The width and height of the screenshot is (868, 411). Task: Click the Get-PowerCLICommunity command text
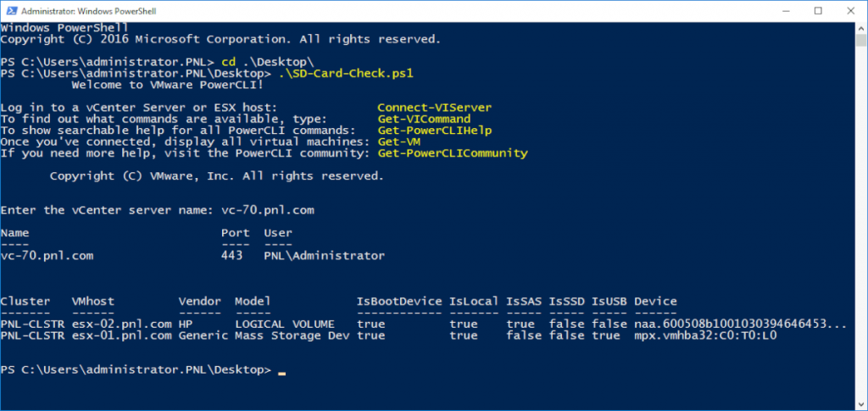coord(452,153)
